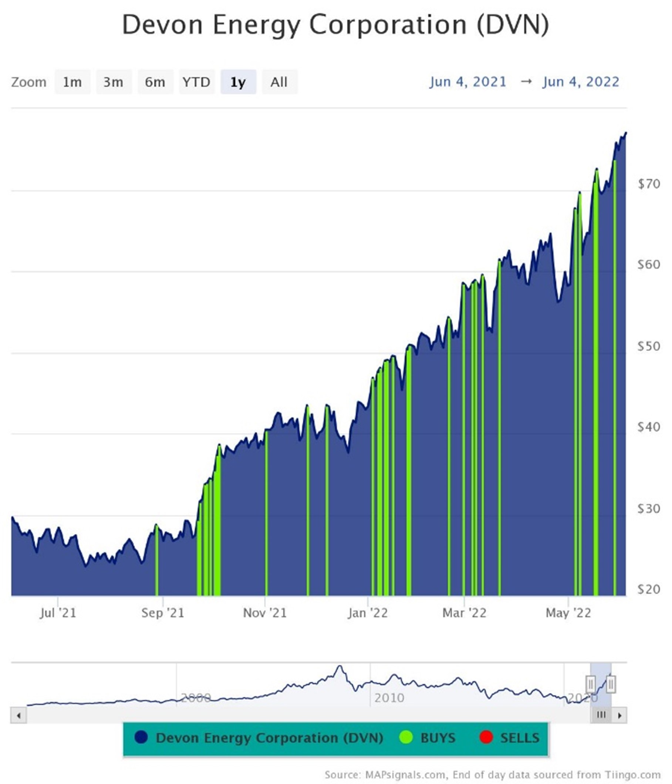Click the Mar '22 x-axis label

coord(464,613)
